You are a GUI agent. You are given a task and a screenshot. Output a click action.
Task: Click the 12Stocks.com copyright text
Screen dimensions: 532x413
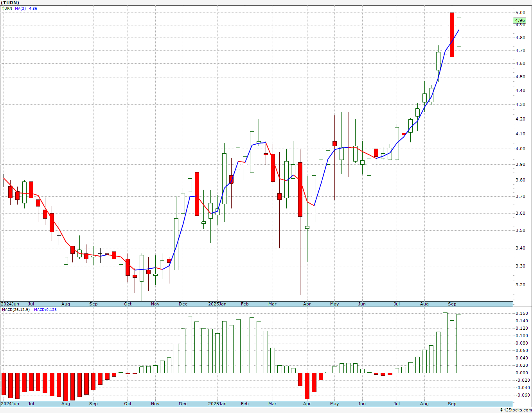pyautogui.click(x=515, y=410)
